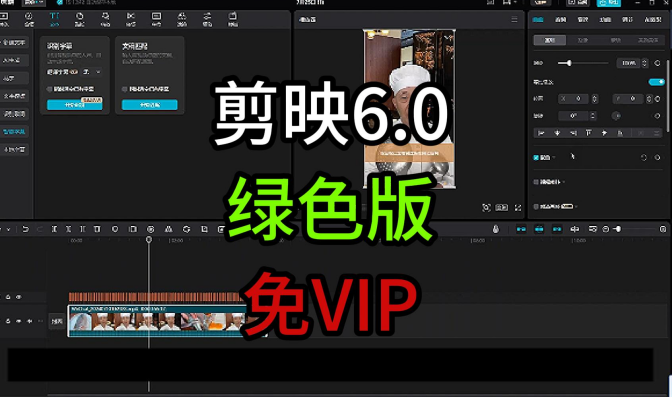The image size is (672, 397).
Task: Click the blue start button in second card
Action: click(x=150, y=105)
